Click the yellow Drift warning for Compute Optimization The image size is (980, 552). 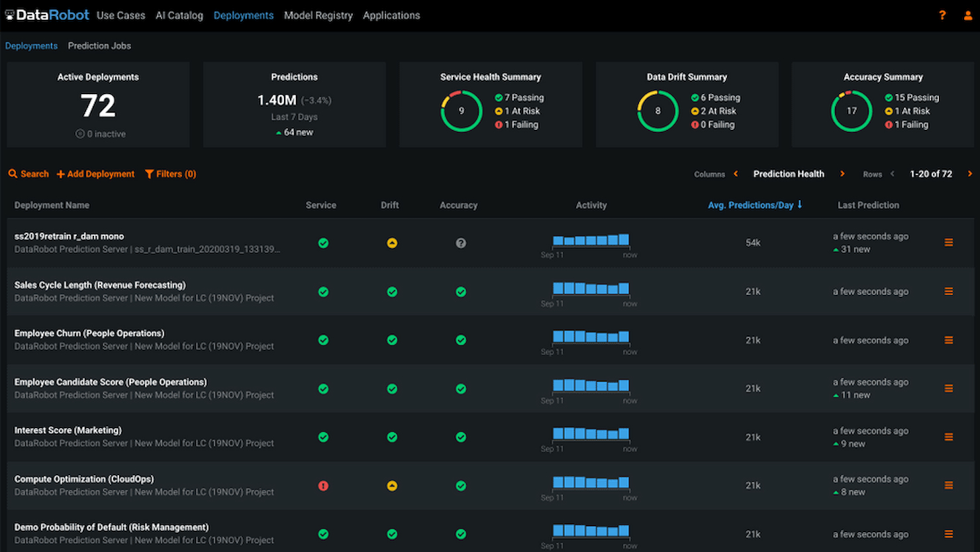tap(392, 486)
